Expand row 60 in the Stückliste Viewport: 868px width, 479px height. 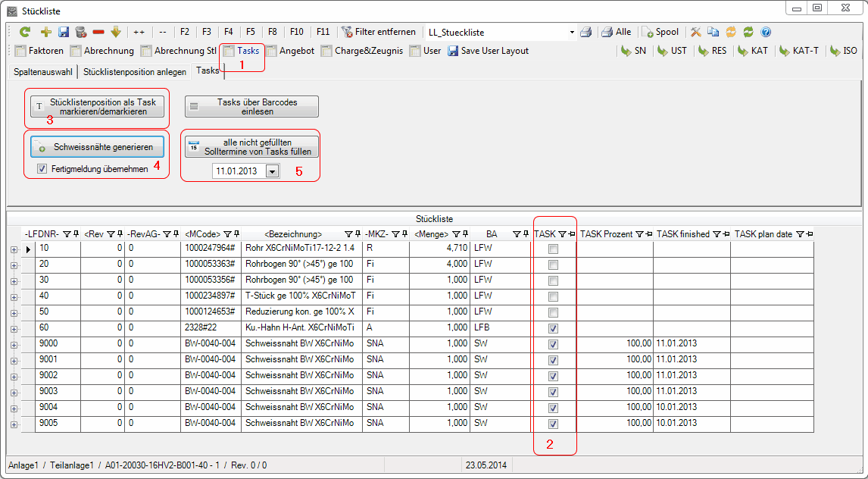tap(14, 328)
